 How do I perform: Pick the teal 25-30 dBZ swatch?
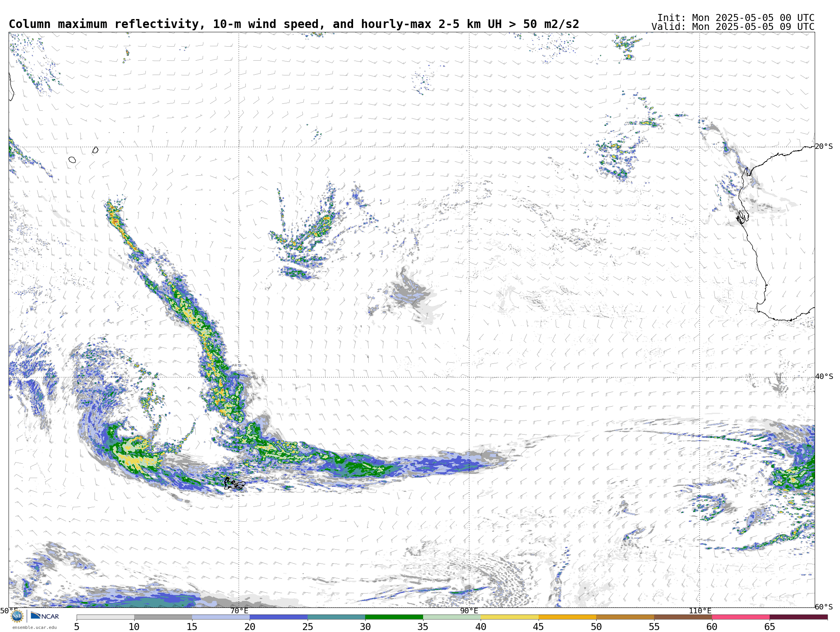(336, 617)
